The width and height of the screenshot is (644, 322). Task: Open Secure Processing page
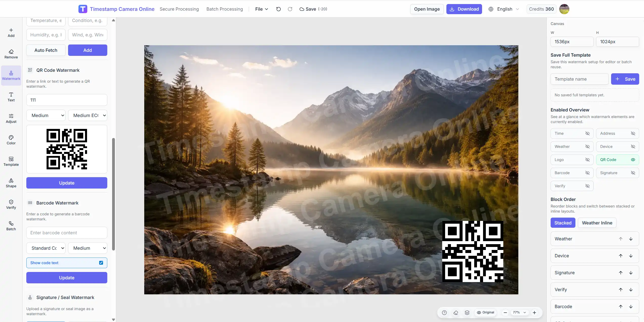point(179,9)
